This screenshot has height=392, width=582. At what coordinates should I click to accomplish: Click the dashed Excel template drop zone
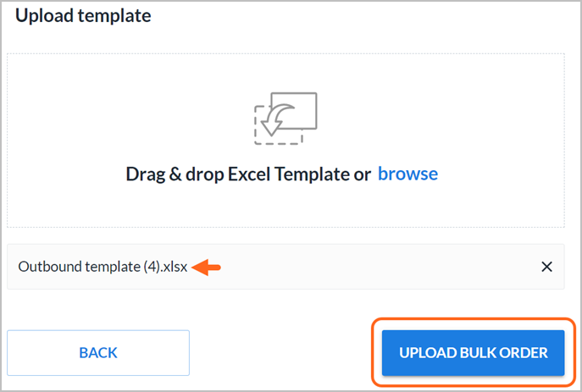[x=285, y=141]
